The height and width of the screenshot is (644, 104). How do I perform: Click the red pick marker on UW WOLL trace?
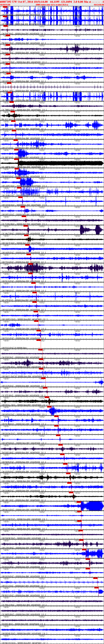(x=49, y=407)
